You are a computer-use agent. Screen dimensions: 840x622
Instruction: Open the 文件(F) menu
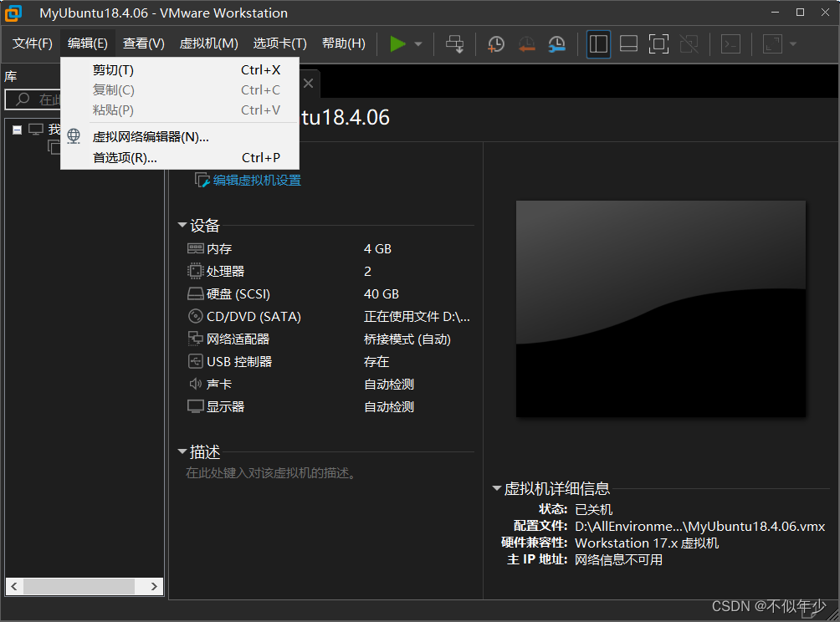pos(32,43)
